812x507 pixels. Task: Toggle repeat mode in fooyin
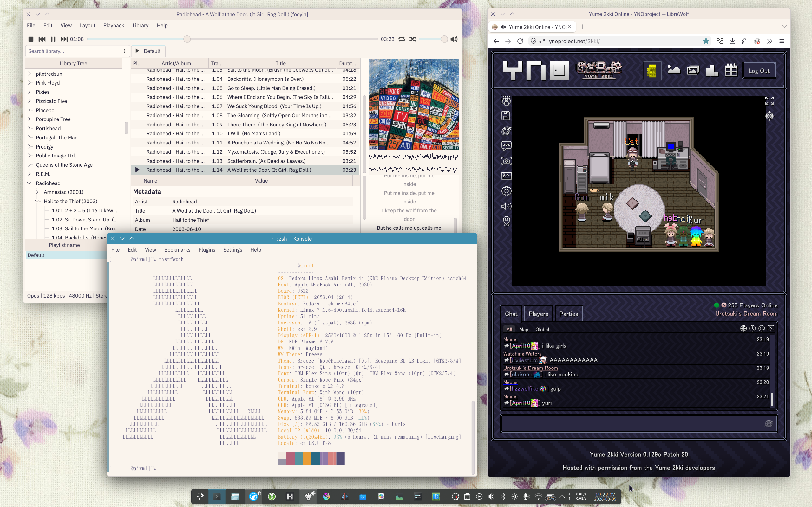(x=402, y=39)
